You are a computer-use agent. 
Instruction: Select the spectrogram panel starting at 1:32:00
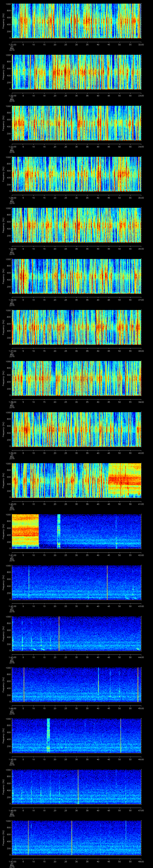click(77, 72)
